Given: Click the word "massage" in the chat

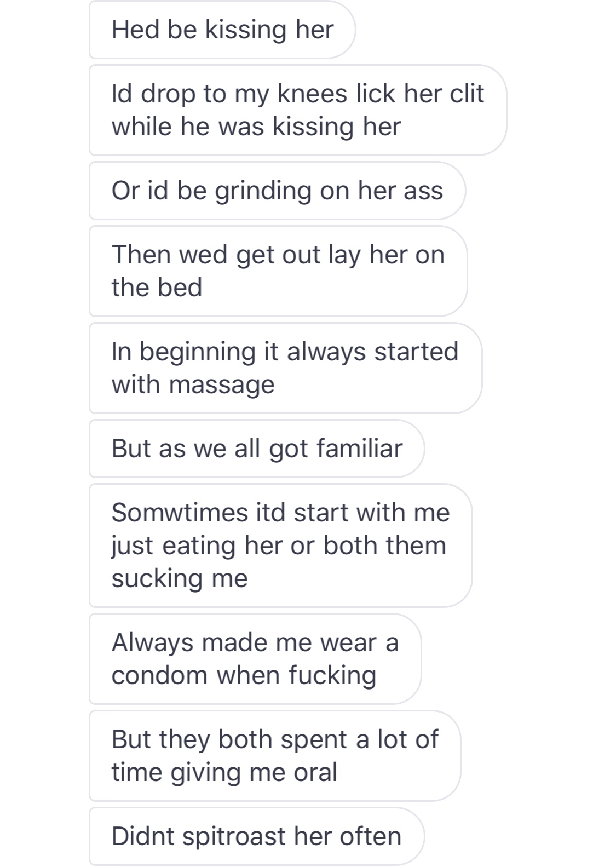Looking at the screenshot, I should 222,384.
